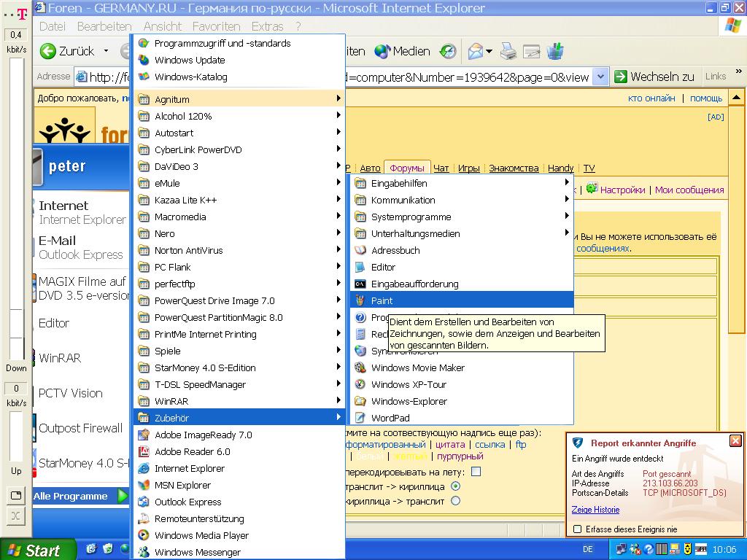
Task: Open Мои сообщения link
Action: 689,190
